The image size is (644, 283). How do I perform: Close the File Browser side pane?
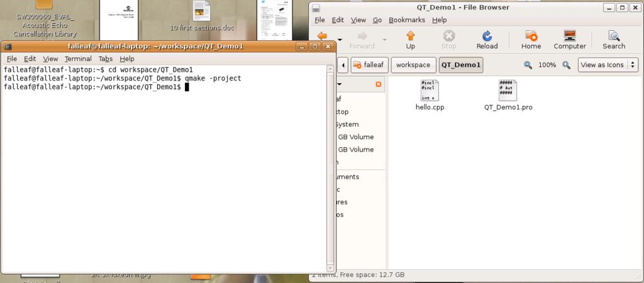pyautogui.click(x=378, y=84)
